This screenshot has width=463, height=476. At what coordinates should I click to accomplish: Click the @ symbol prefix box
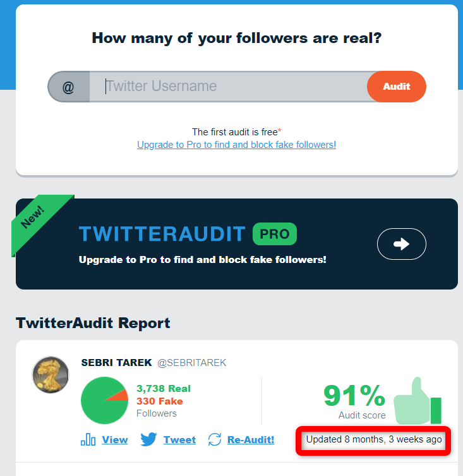click(x=69, y=87)
